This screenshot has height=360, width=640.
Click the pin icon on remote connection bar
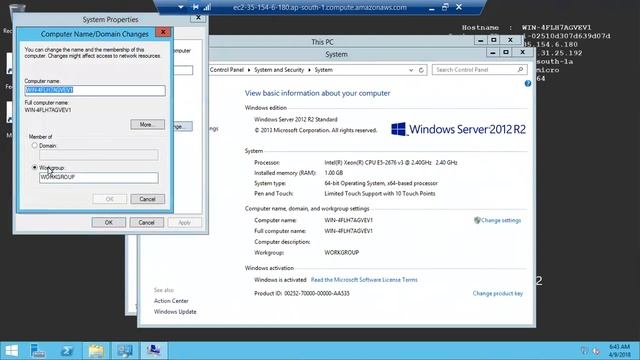coord(196,7)
